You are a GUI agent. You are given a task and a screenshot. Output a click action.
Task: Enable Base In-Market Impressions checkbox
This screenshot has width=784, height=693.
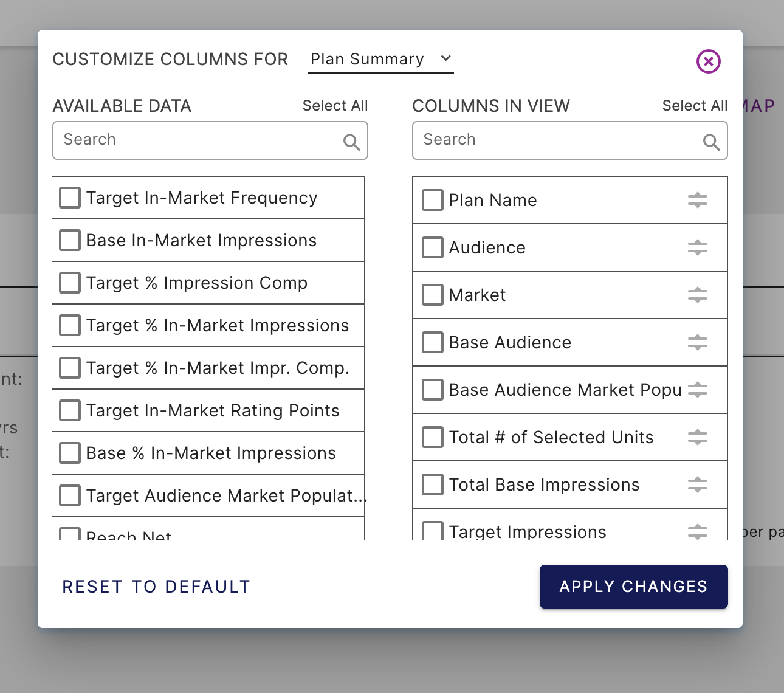[70, 240]
